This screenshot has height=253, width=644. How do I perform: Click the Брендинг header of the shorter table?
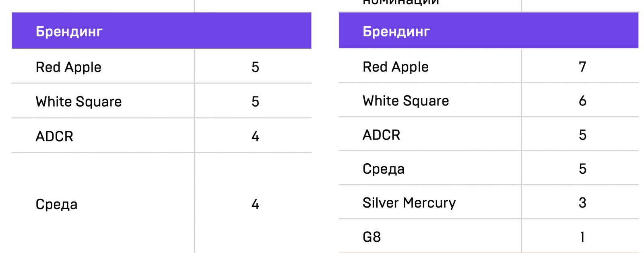coord(69,31)
